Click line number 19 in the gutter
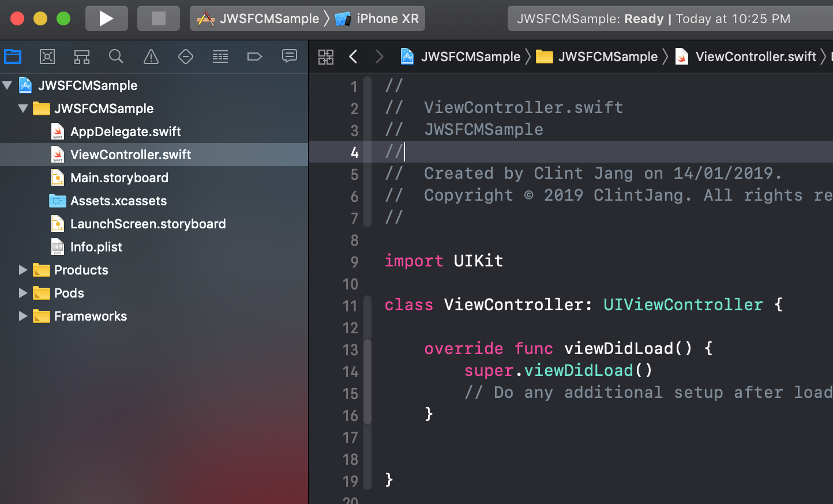 pos(350,481)
